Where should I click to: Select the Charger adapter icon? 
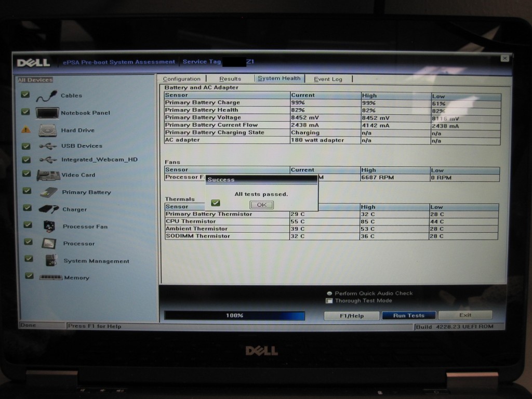49,209
